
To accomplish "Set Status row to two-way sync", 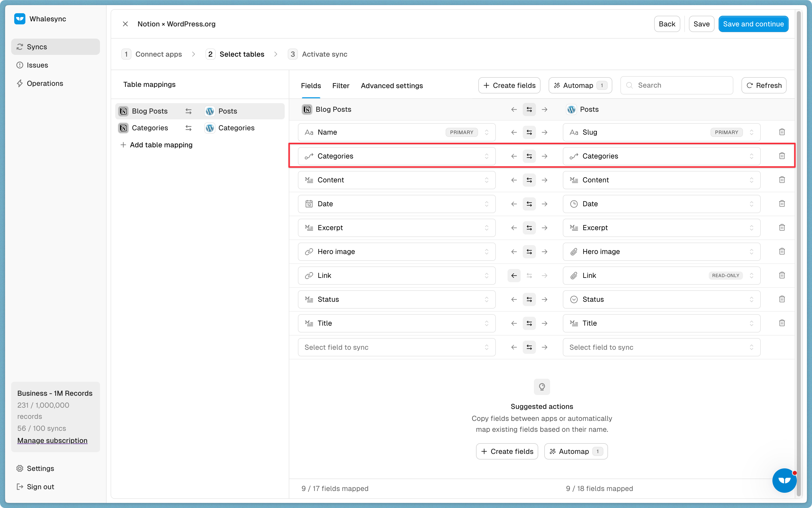I will (x=529, y=299).
